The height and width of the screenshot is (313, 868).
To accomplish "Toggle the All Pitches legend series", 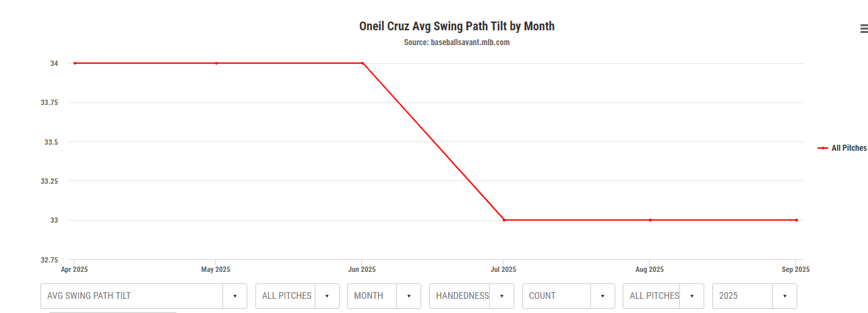I will [848, 148].
